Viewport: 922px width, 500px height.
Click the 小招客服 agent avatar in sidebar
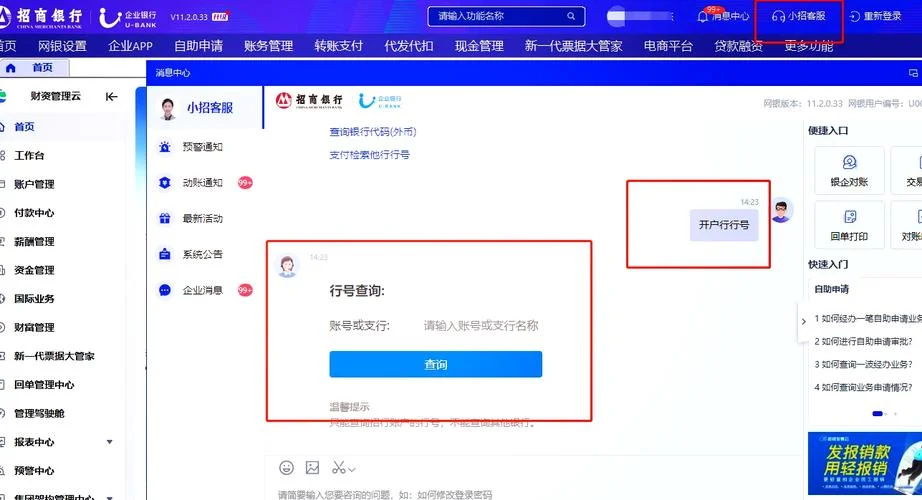coord(168,108)
